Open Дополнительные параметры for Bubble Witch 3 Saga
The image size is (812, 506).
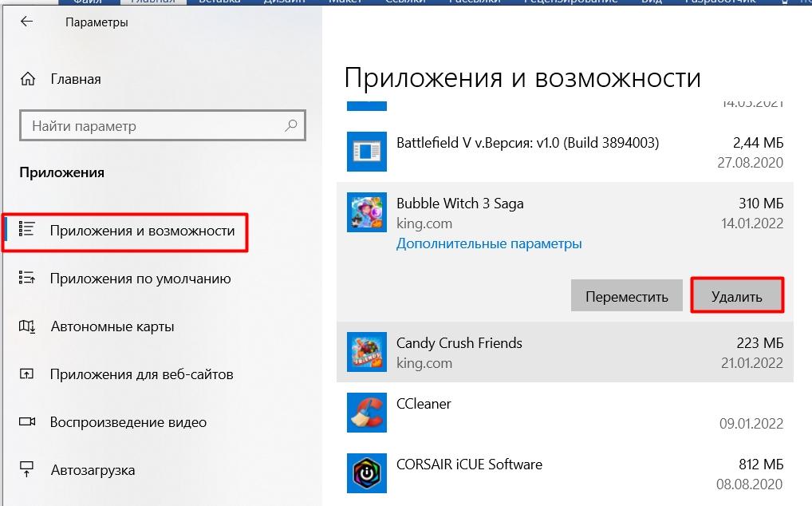coord(489,243)
